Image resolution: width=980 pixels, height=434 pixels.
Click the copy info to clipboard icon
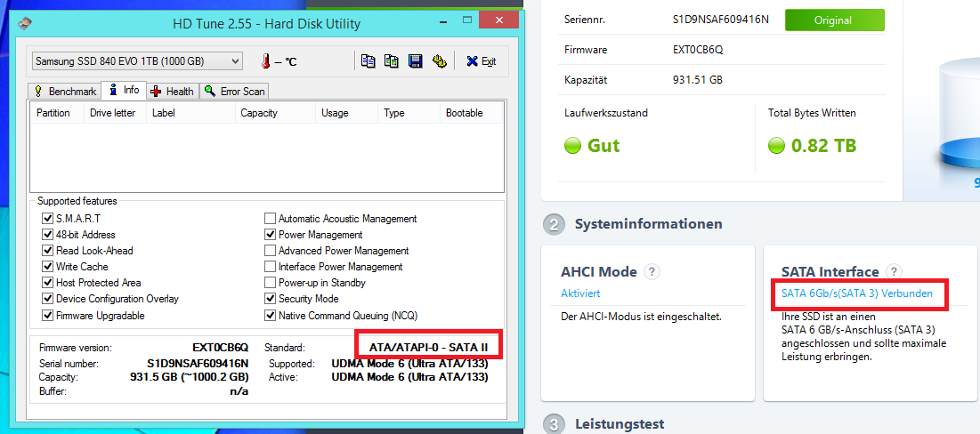pos(369,61)
